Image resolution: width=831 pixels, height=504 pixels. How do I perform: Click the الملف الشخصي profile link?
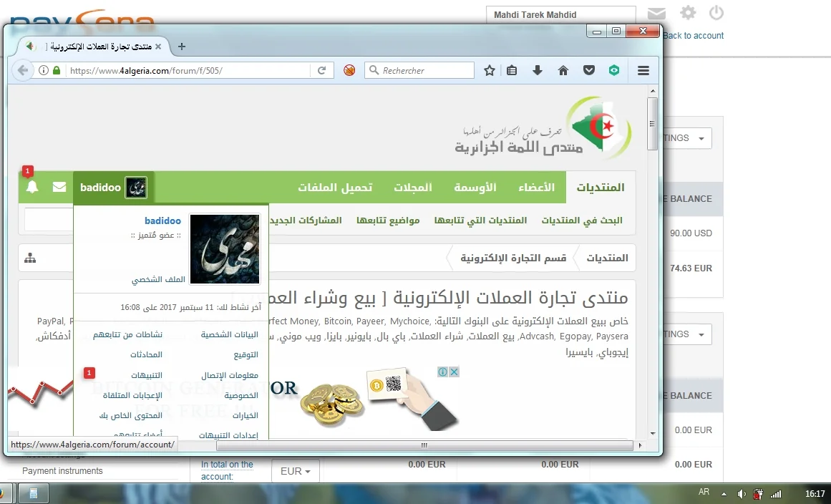158,280
